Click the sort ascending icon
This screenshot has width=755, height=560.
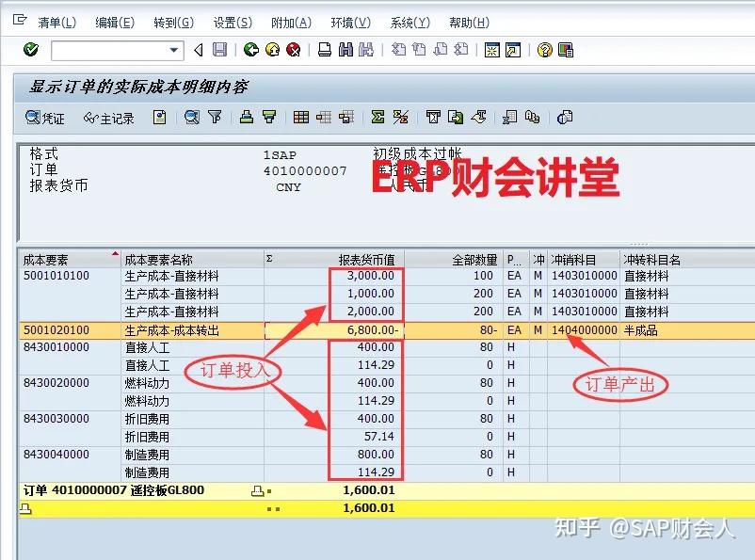coord(246,117)
